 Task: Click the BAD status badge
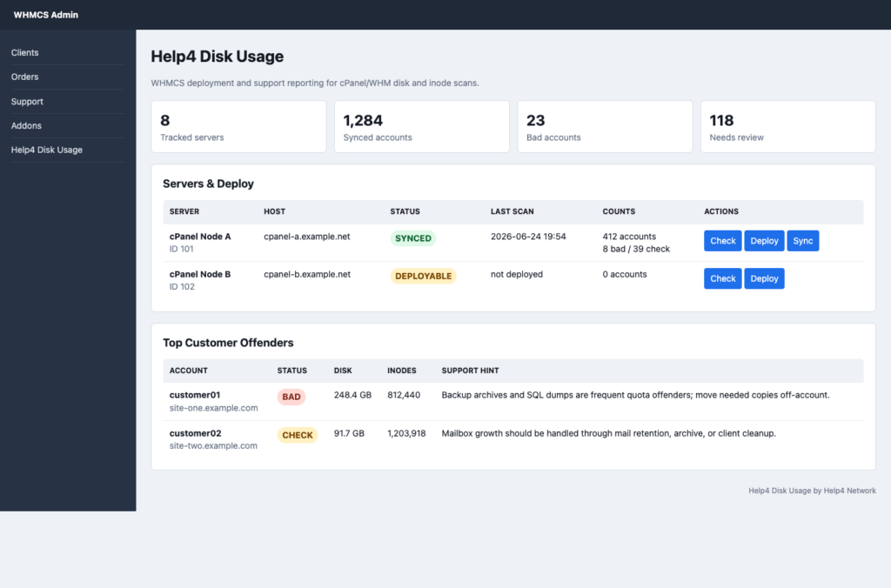click(x=291, y=398)
